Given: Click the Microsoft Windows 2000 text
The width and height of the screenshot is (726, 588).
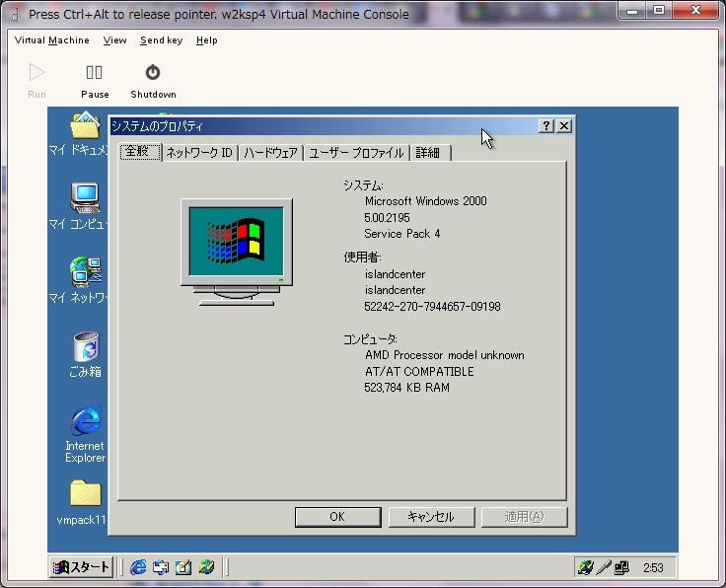Looking at the screenshot, I should (425, 201).
